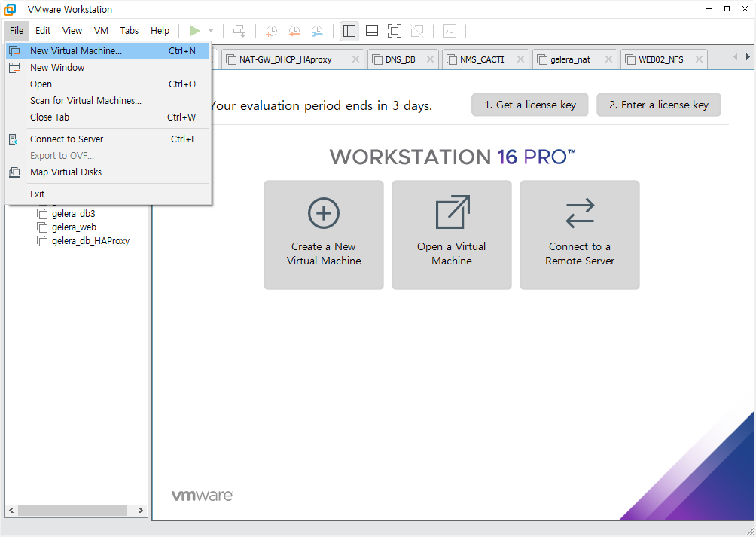This screenshot has height=537, width=756.
Task: Click the DNS_DB tab VM icon
Action: pos(377,59)
